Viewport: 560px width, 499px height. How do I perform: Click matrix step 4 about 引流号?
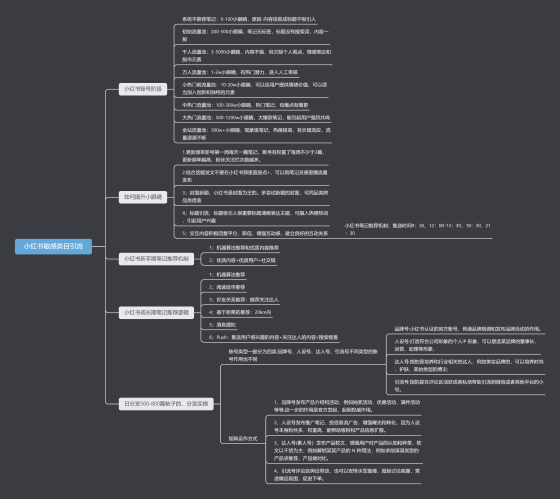(347, 475)
